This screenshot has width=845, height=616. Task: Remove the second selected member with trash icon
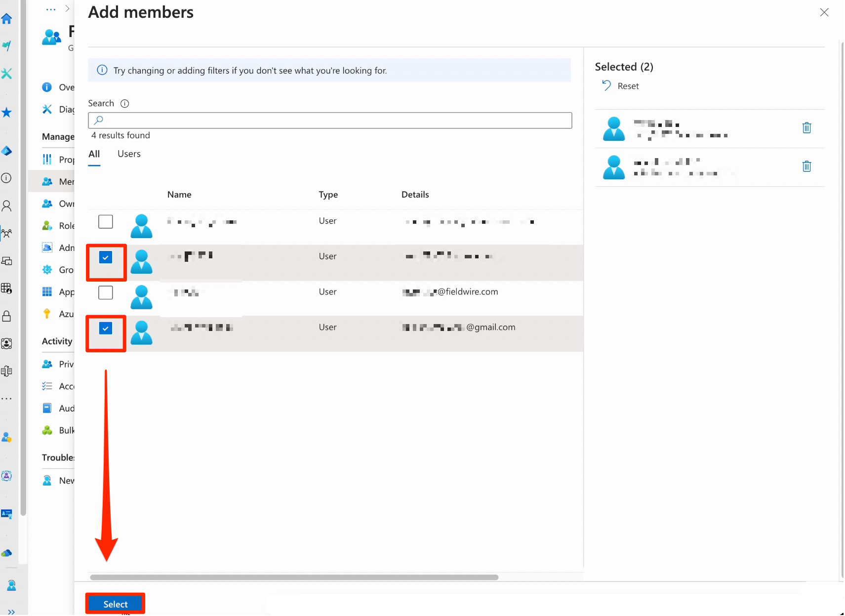pyautogui.click(x=806, y=166)
